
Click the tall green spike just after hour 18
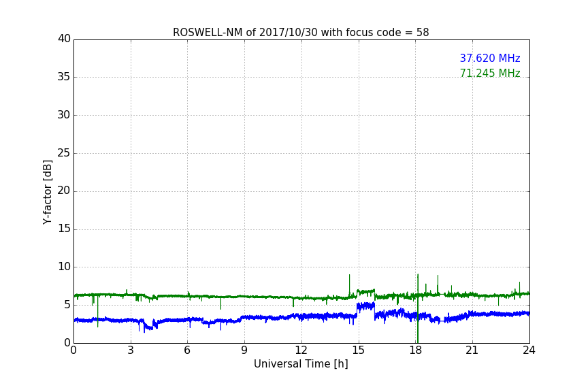pyautogui.click(x=418, y=308)
